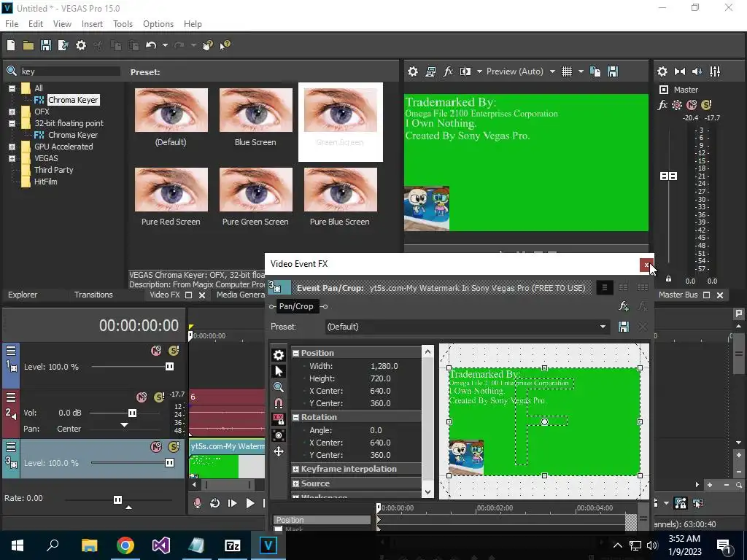
Task: Select the Third Party folder
Action: pyautogui.click(x=53, y=170)
